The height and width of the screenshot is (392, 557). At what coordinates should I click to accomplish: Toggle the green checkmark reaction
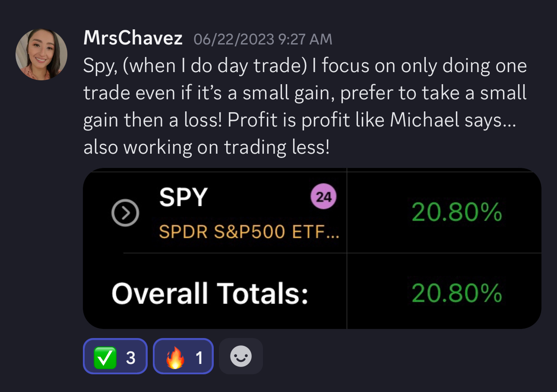pos(115,356)
